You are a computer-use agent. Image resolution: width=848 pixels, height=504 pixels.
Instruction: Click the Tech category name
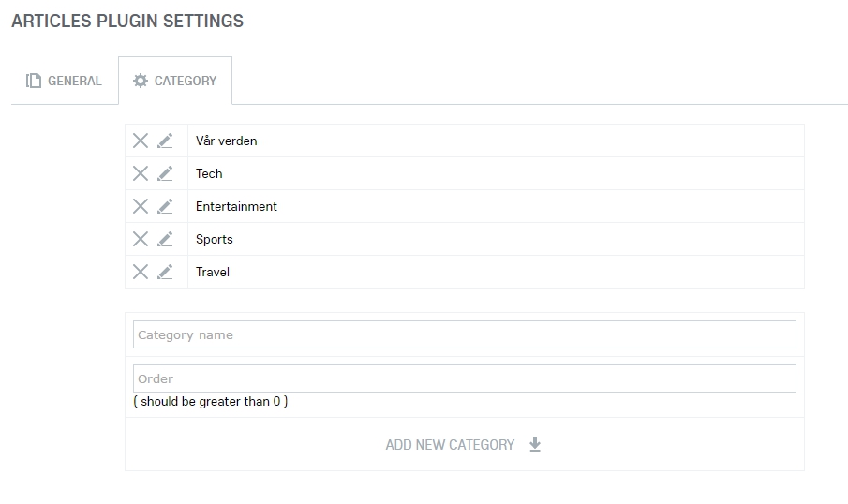[209, 173]
